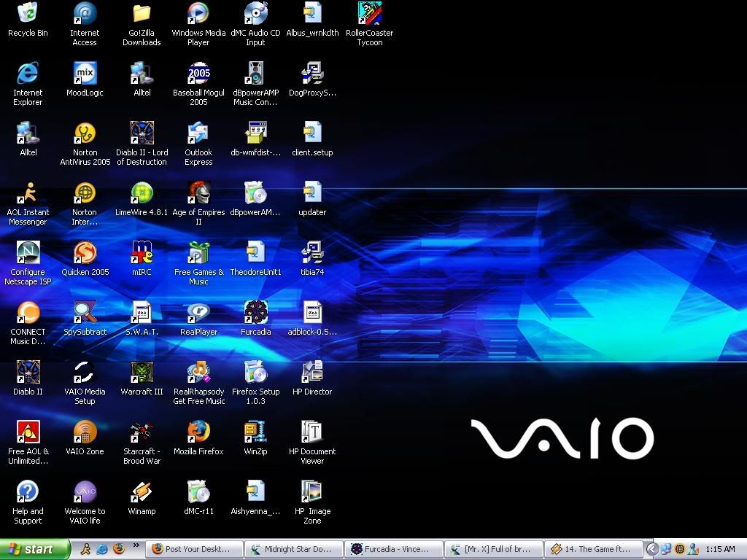Screen dimensions: 747x560
Task: Select the VAIO Zone icon
Action: pyautogui.click(x=85, y=432)
